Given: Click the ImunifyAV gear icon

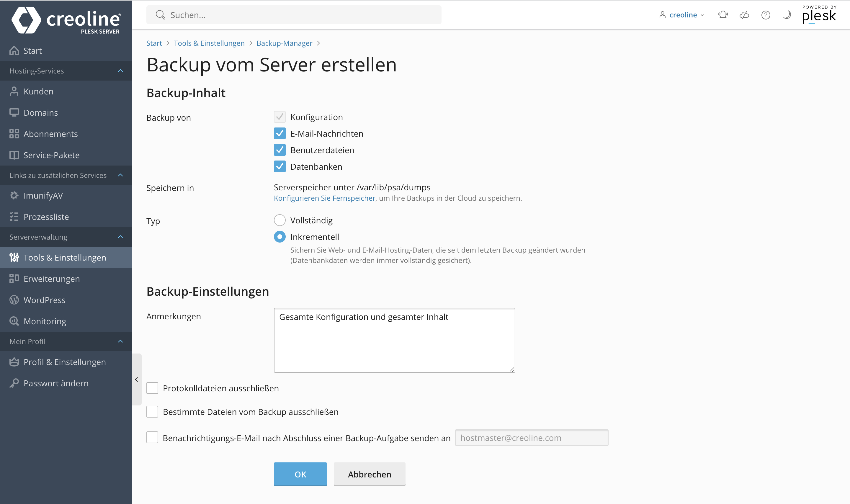Looking at the screenshot, I should point(14,196).
